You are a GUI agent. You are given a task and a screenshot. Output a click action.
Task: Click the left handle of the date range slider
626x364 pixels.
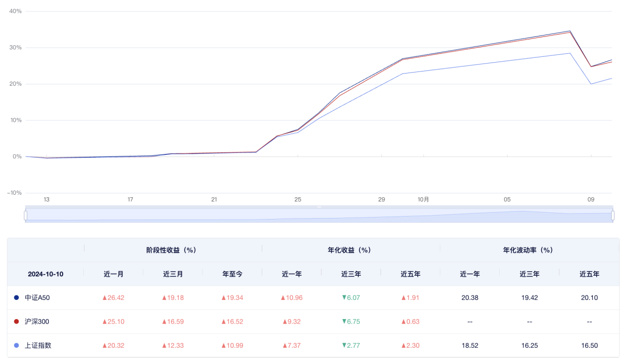pyautogui.click(x=26, y=215)
